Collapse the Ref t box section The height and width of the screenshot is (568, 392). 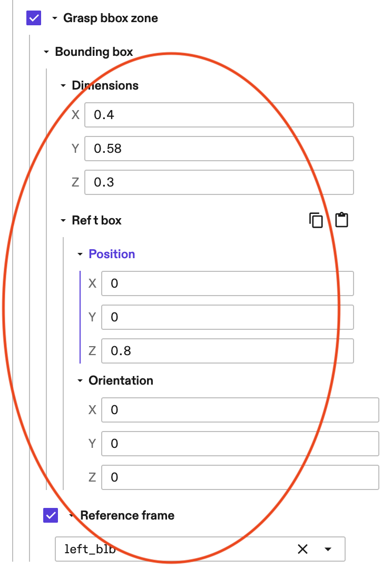tap(63, 220)
